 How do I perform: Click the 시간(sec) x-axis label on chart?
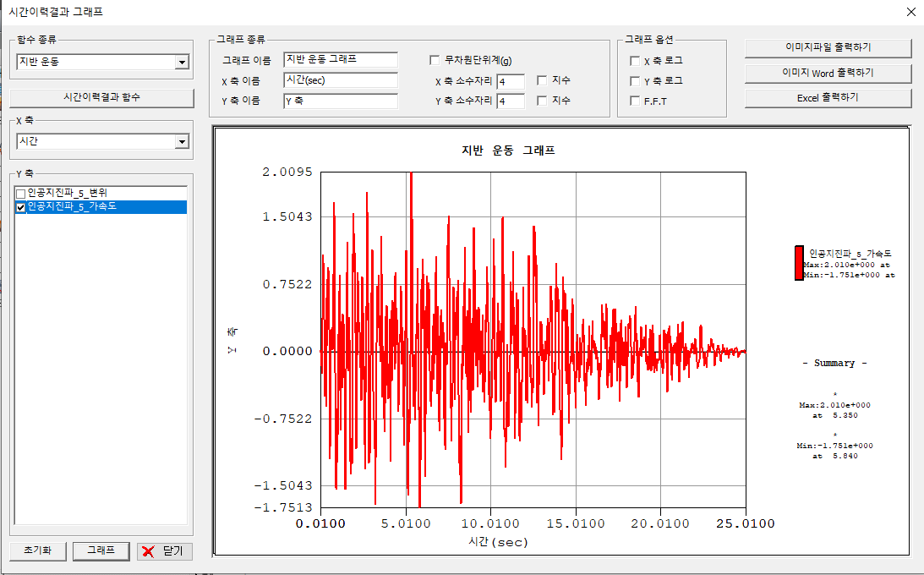(x=498, y=541)
